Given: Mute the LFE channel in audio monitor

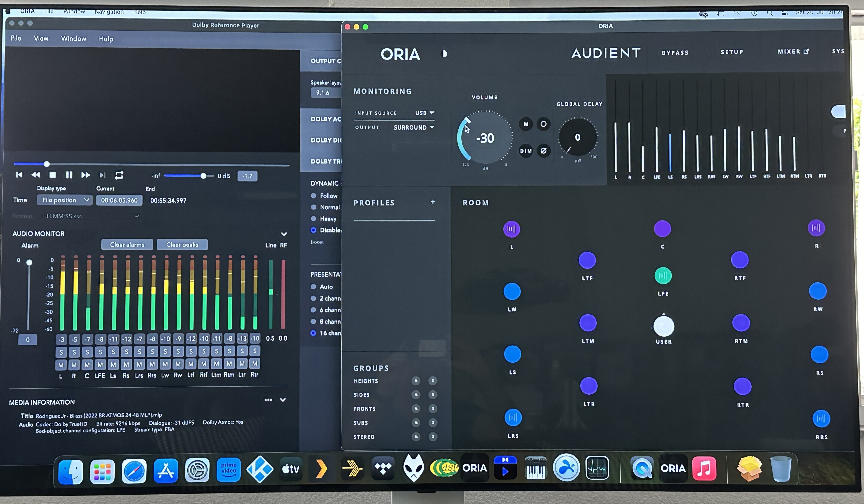Looking at the screenshot, I should 100,365.
